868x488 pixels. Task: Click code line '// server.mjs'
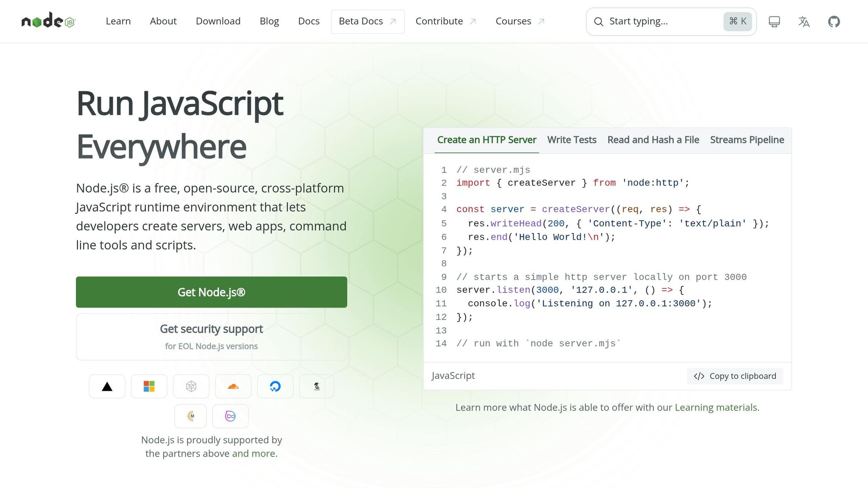pos(493,170)
